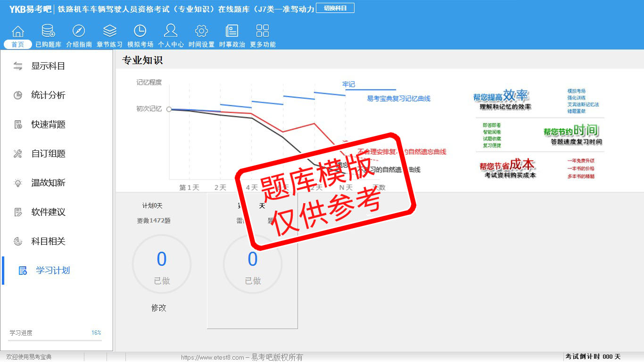The width and height of the screenshot is (644, 362).
Task: Open 快速背题 sidebar item
Action: point(48,124)
